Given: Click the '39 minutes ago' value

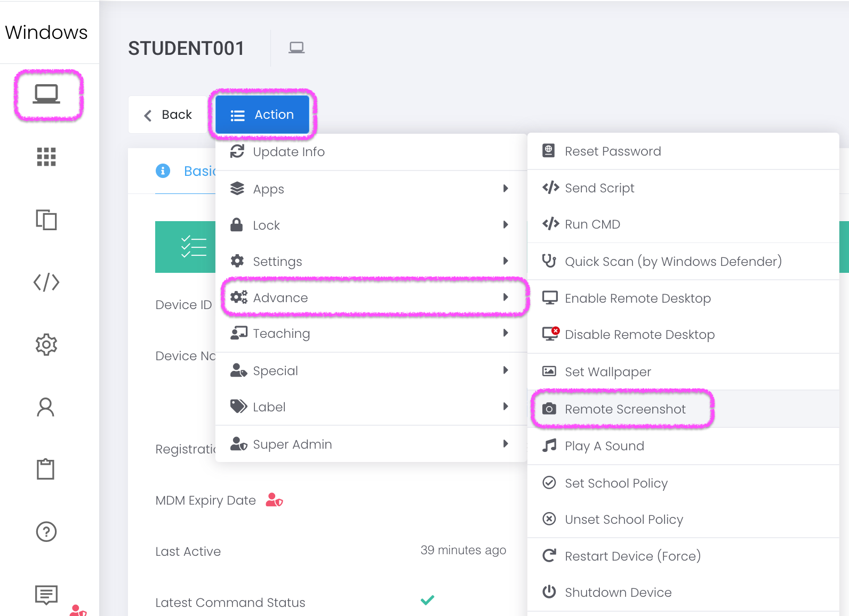Looking at the screenshot, I should coord(463,550).
